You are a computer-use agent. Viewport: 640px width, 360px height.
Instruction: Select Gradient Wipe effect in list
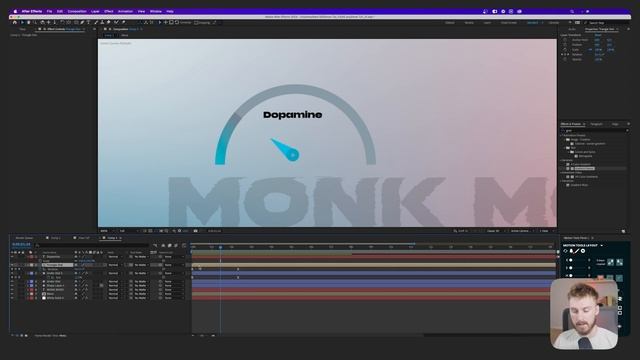pos(580,185)
